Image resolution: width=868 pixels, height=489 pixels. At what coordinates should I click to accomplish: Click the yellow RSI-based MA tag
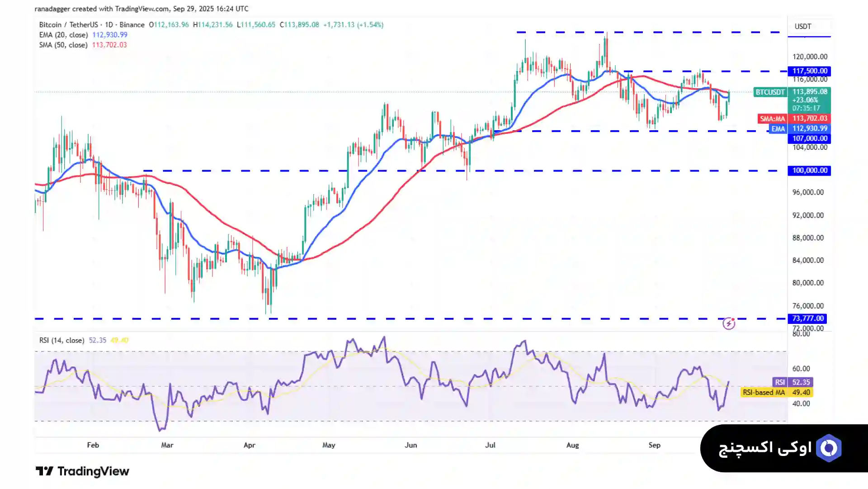pyautogui.click(x=764, y=393)
